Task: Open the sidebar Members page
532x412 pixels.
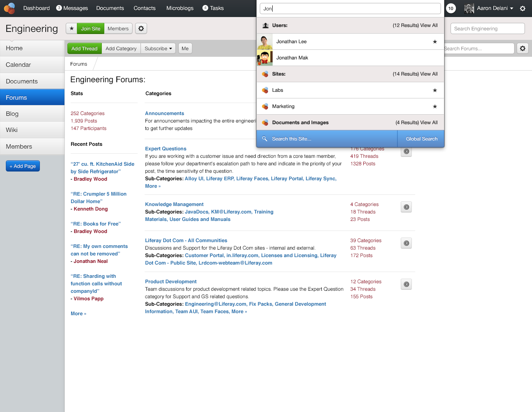Action: 32,147
